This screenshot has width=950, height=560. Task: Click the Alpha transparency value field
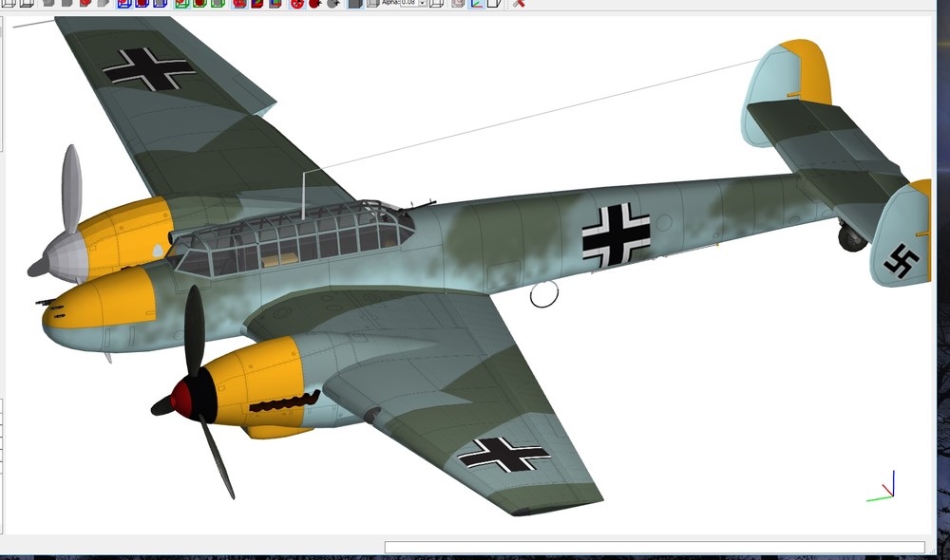pyautogui.click(x=408, y=3)
